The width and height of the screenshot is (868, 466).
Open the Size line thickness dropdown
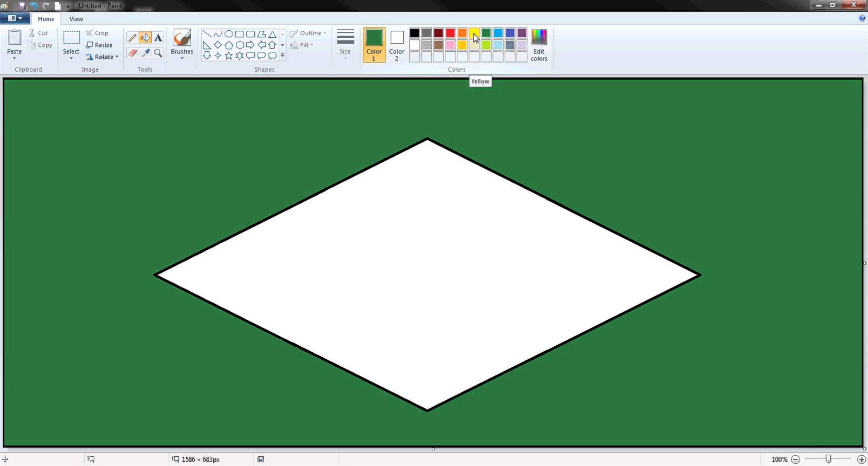coord(345,45)
